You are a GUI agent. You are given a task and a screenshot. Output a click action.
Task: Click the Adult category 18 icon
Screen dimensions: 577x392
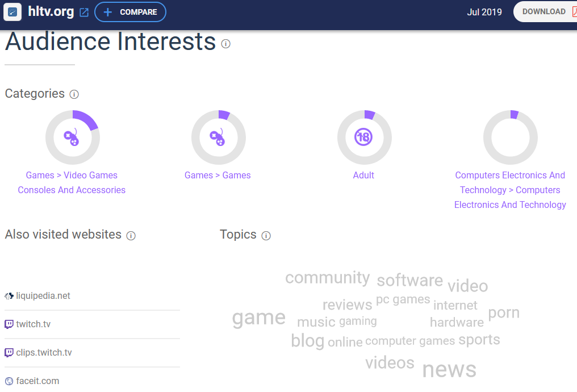pyautogui.click(x=363, y=137)
